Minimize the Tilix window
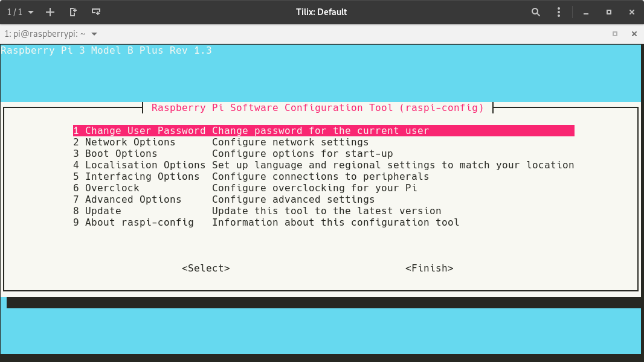Image resolution: width=644 pixels, height=362 pixels. click(x=585, y=12)
